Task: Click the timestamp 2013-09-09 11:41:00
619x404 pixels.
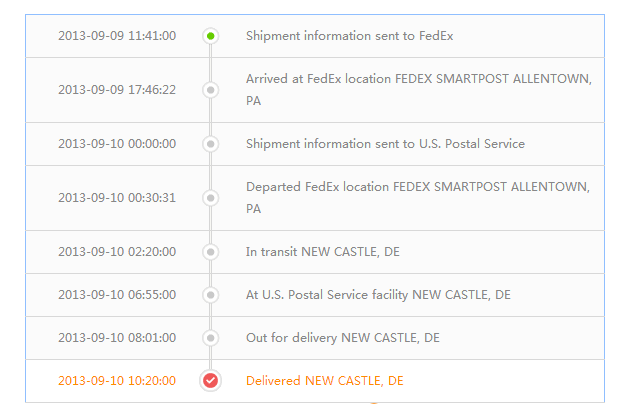Action: pos(117,36)
